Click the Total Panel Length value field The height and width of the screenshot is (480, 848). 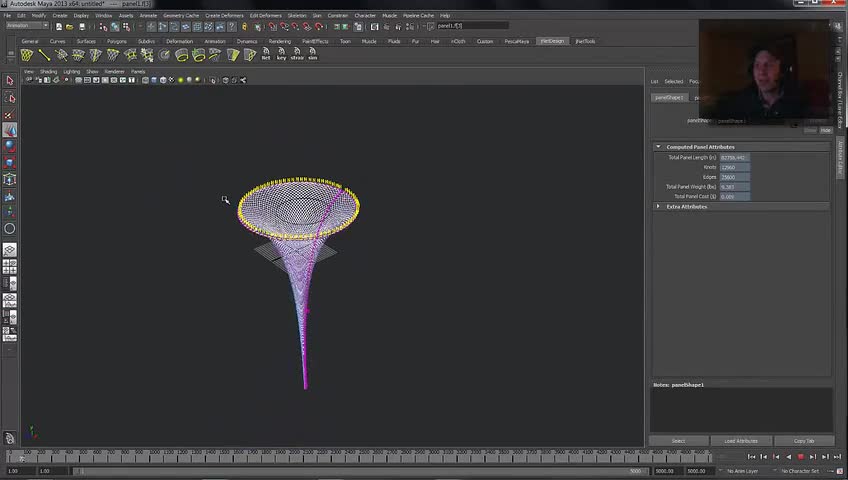[x=734, y=158]
